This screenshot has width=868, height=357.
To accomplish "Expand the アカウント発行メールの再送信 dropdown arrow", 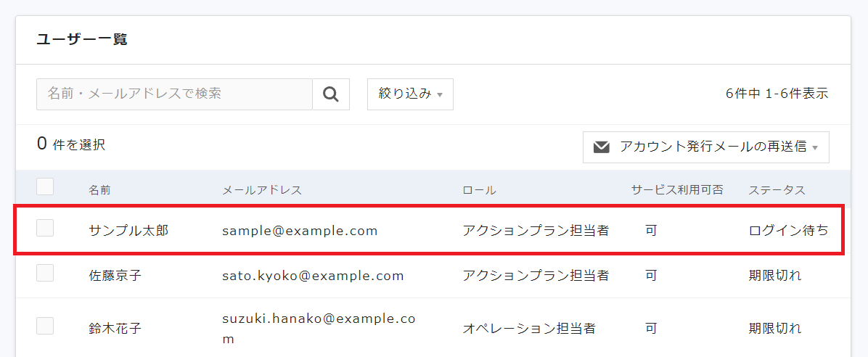I will click(815, 148).
